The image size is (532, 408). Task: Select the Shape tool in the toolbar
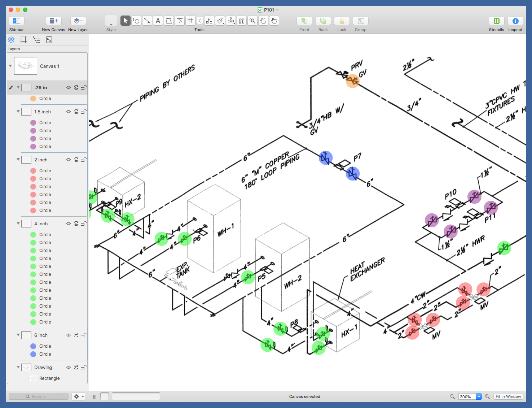pyautogui.click(x=136, y=21)
